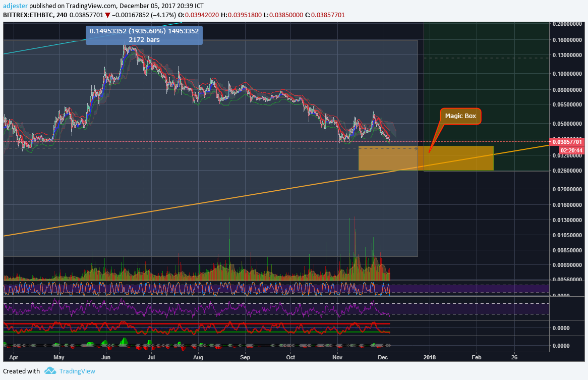Click the 0.01050000 price axis label
This screenshot has height=380, width=588.
pos(567,236)
